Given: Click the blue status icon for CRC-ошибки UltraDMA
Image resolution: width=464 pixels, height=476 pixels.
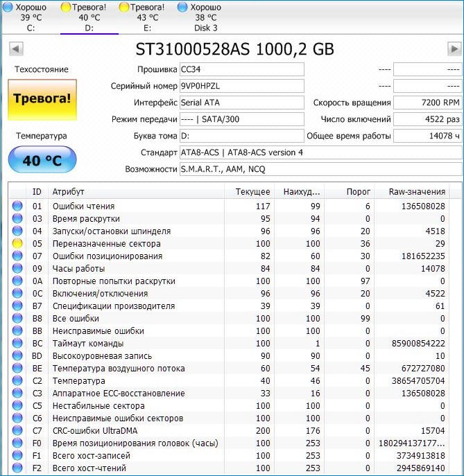Looking at the screenshot, I should (x=17, y=431).
